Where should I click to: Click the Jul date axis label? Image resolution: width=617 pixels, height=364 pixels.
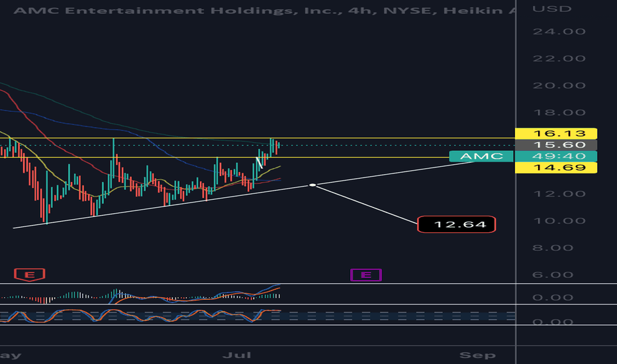(237, 355)
